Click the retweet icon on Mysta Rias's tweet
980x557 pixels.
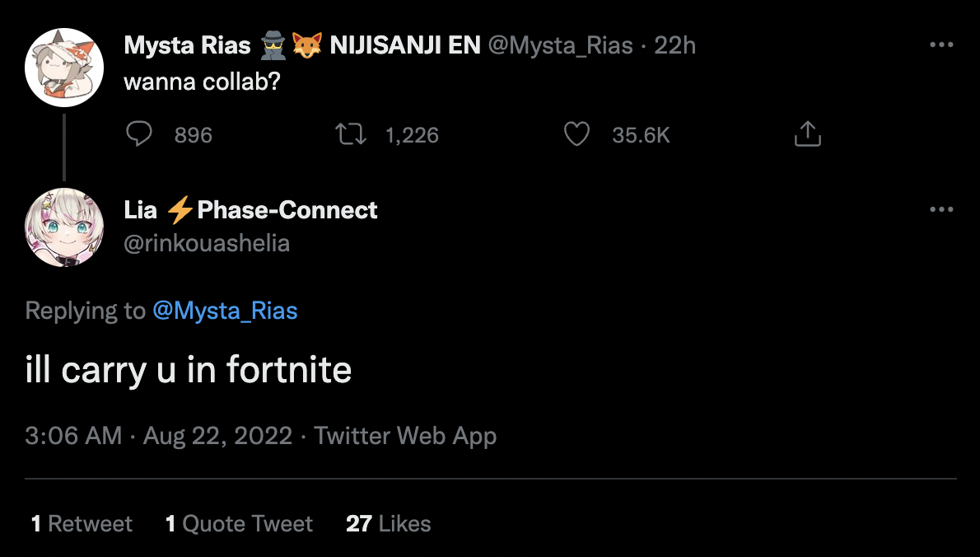352,134
